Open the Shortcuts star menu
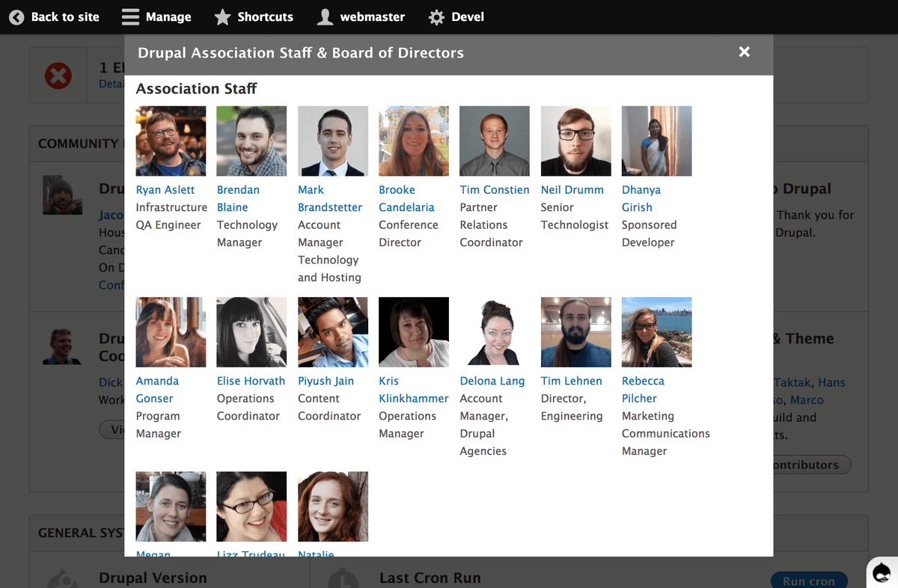898x588 pixels. [x=254, y=16]
